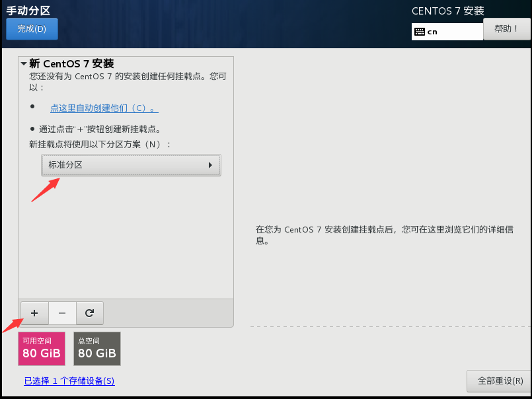Screen dimensions: 532x399
Task: Open help with the 帮助！ button
Action: [506, 29]
